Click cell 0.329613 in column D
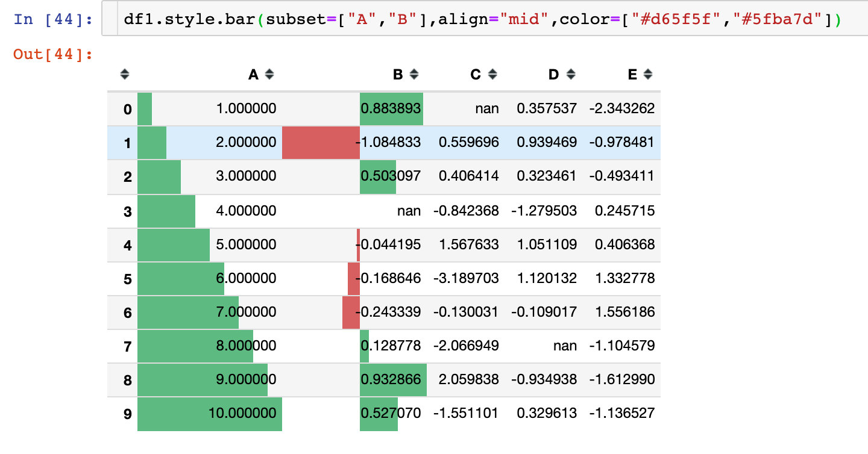The height and width of the screenshot is (454, 868). pos(547,413)
